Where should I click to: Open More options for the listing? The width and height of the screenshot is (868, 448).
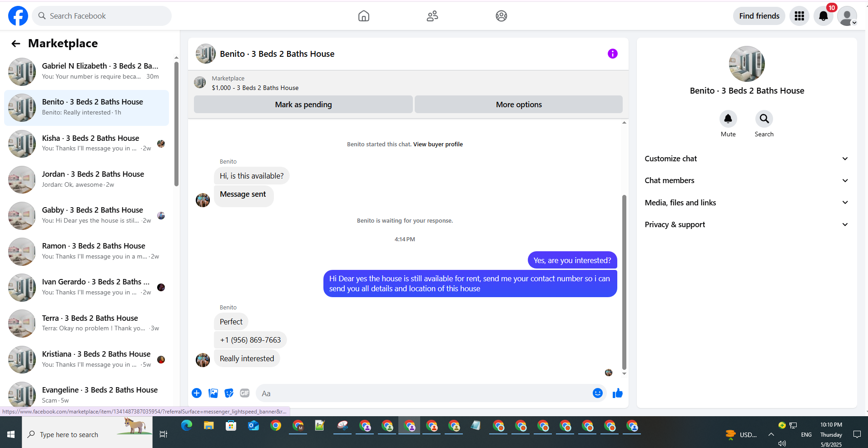click(519, 105)
